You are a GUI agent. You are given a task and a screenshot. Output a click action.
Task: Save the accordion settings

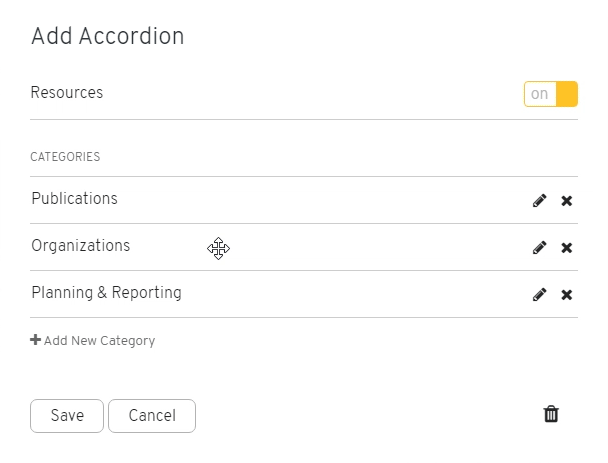click(x=67, y=416)
